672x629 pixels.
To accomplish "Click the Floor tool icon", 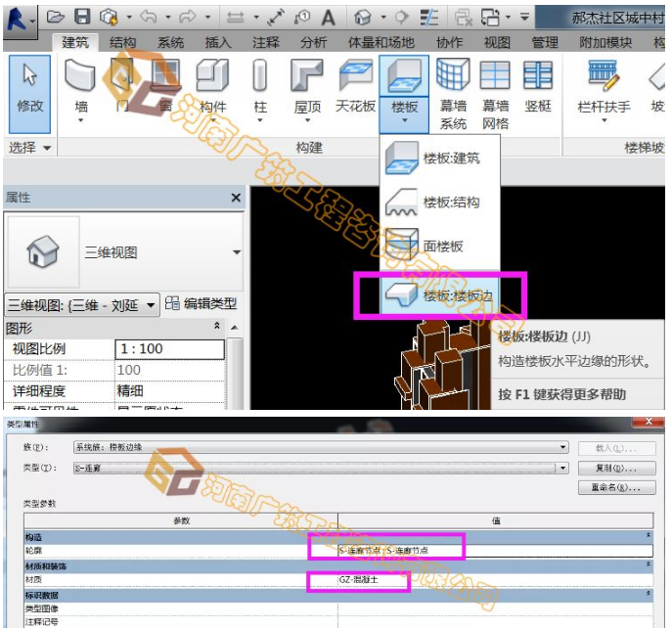I will pyautogui.click(x=404, y=76).
